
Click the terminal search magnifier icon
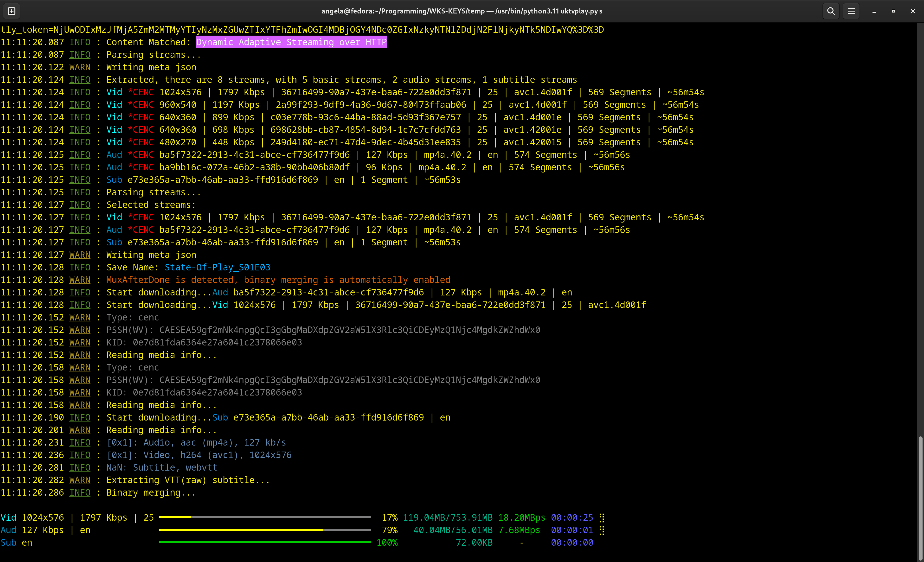click(831, 11)
